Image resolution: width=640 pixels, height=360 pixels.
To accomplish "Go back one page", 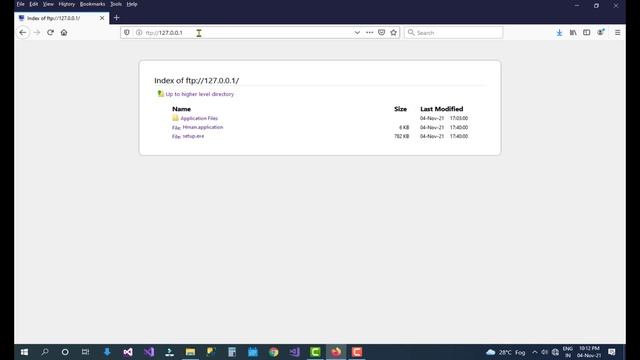I will pyautogui.click(x=23, y=33).
